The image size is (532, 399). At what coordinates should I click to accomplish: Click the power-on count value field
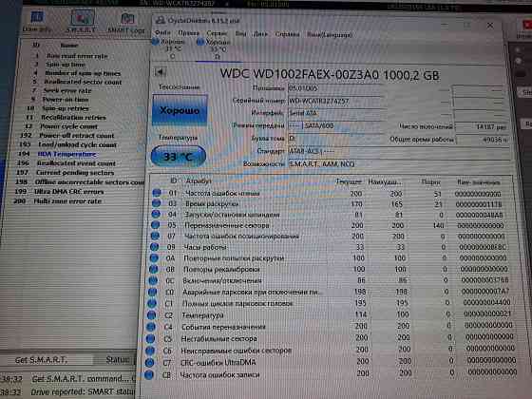[x=482, y=126]
